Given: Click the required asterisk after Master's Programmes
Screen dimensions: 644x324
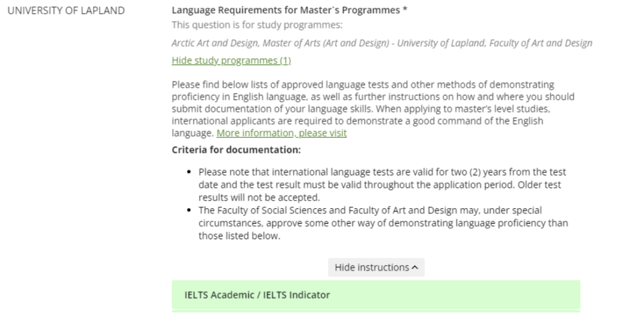Looking at the screenshot, I should pyautogui.click(x=405, y=8).
